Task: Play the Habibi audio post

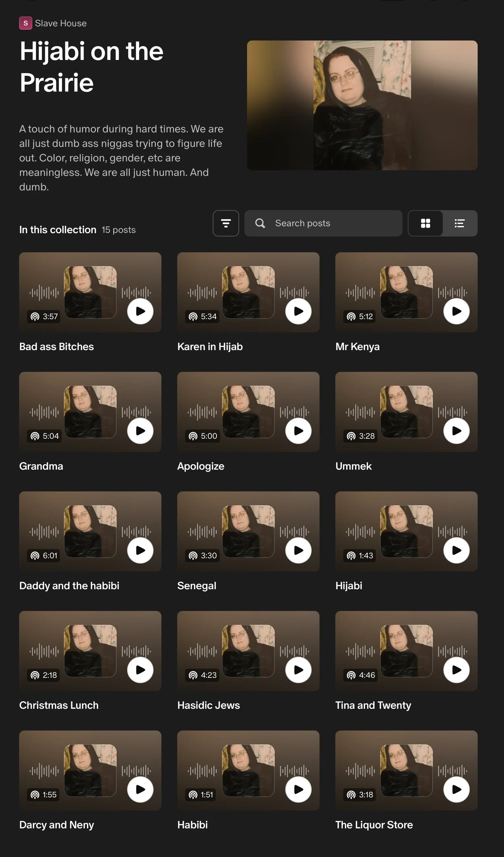Action: 298,790
